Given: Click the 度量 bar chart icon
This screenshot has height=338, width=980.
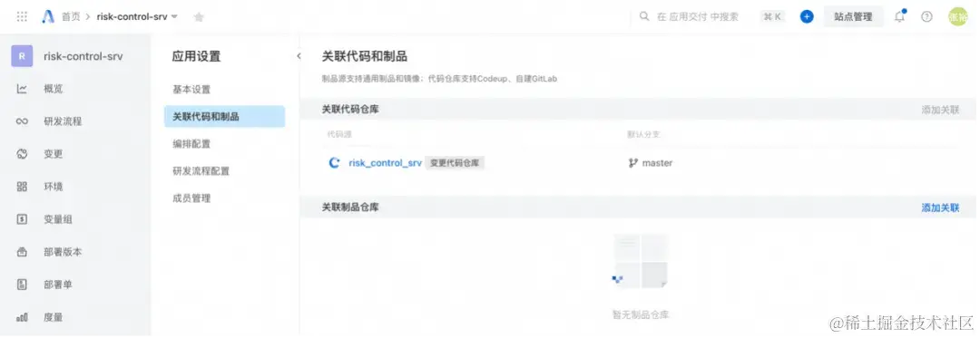Looking at the screenshot, I should (22, 317).
